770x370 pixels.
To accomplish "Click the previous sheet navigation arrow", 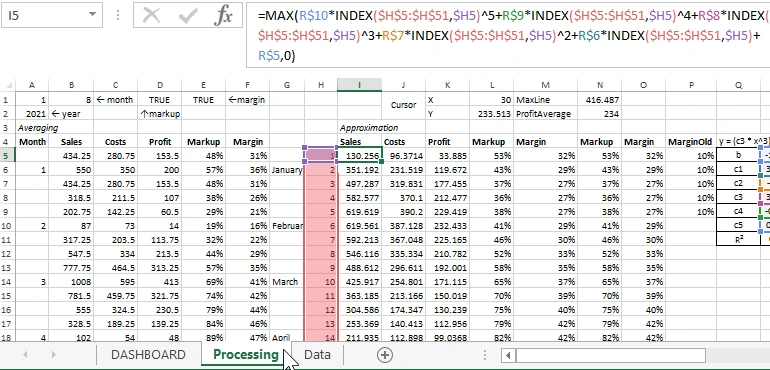I will [x=25, y=355].
